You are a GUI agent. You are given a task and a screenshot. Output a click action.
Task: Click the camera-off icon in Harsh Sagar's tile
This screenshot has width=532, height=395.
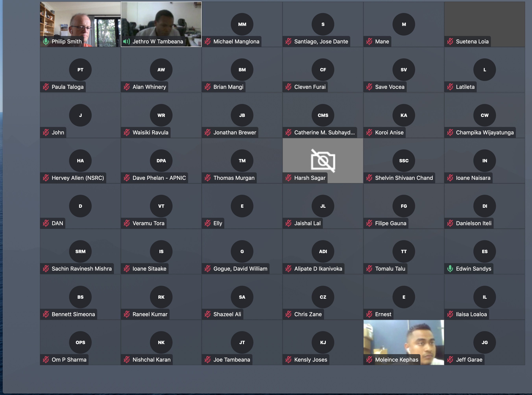tap(323, 161)
